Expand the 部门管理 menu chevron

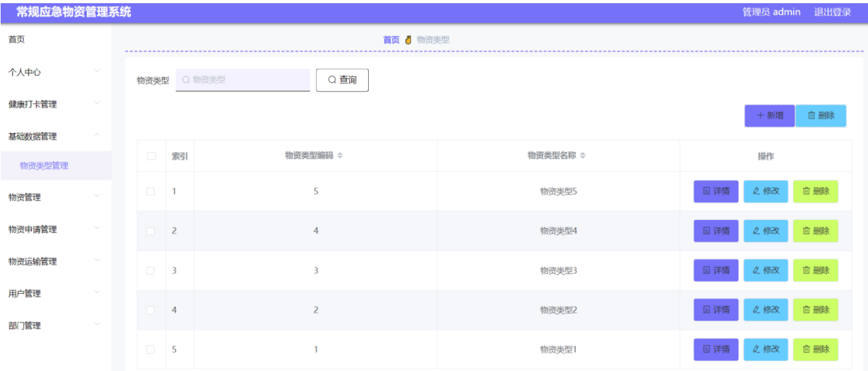(97, 323)
